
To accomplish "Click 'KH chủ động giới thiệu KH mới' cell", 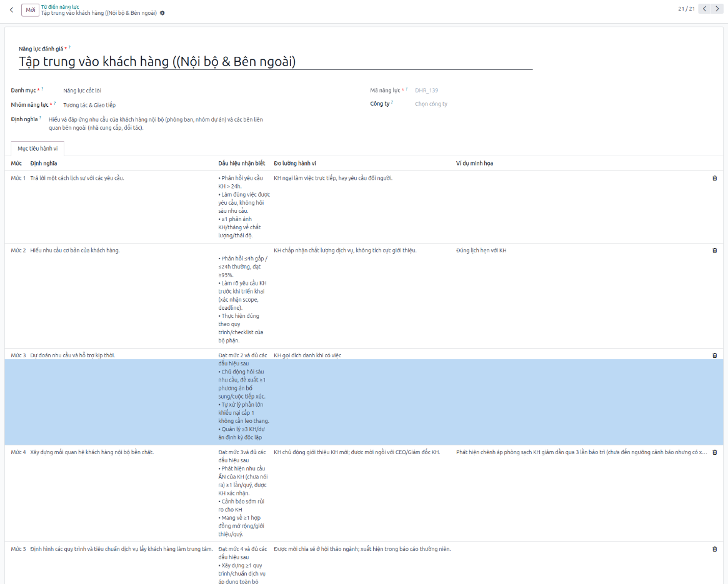I will pos(357,452).
